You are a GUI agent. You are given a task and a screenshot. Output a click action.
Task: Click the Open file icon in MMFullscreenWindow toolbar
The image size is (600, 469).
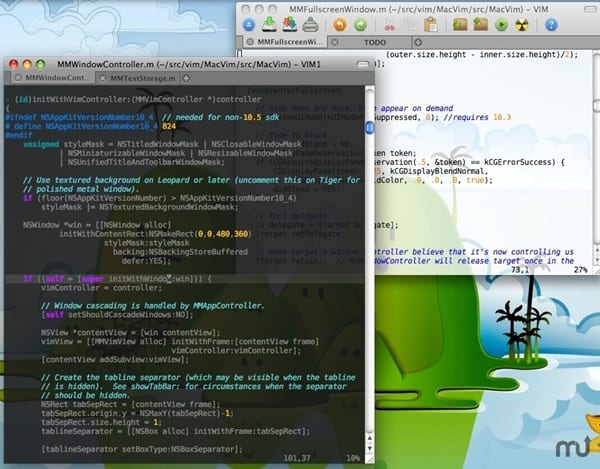coord(249,25)
